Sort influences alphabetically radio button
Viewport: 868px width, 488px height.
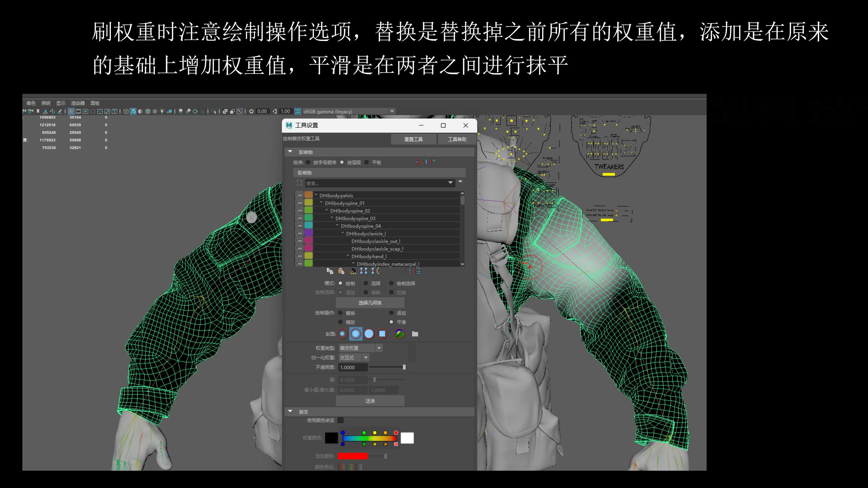(308, 162)
